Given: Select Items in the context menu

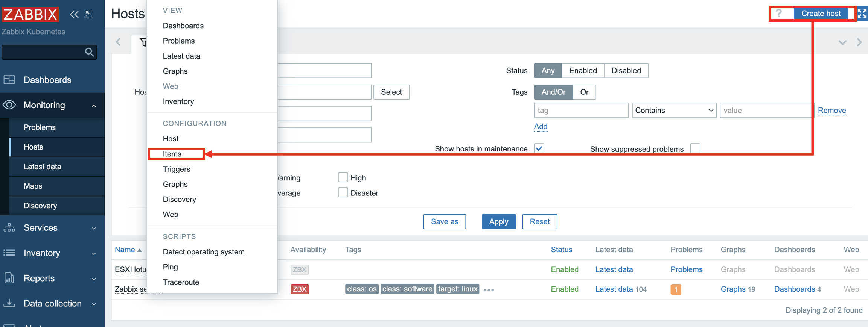Looking at the screenshot, I should [x=172, y=154].
